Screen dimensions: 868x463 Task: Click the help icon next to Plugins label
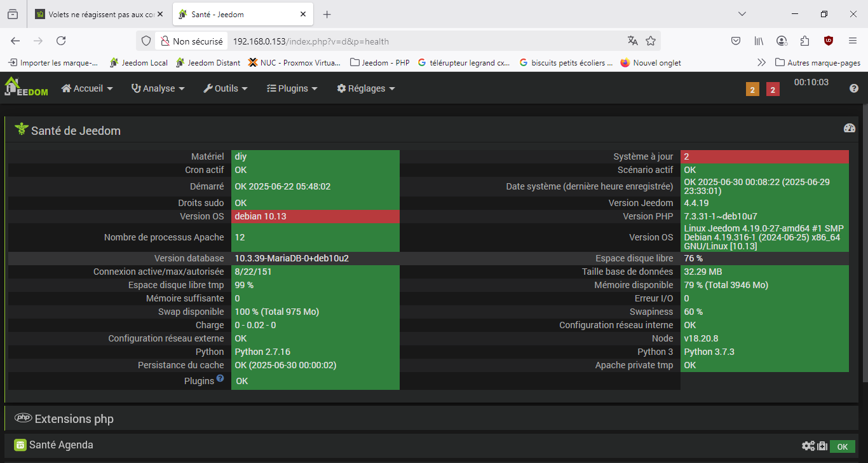pyautogui.click(x=220, y=378)
